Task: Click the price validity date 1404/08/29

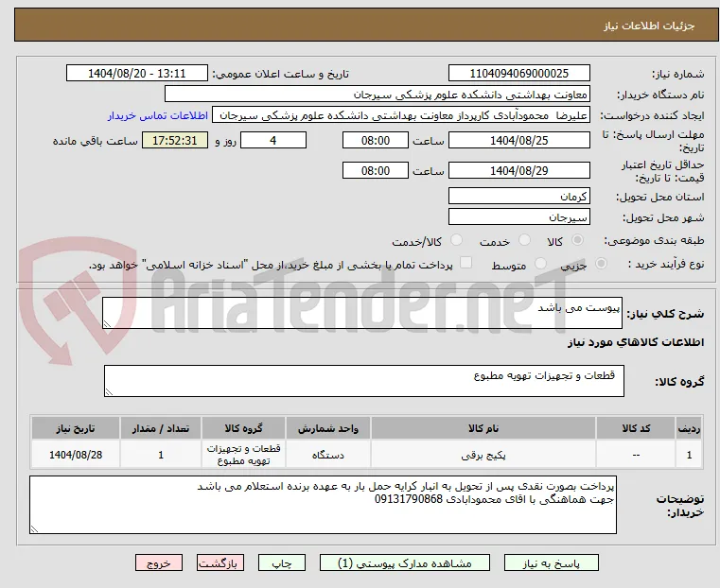Action: click(518, 170)
